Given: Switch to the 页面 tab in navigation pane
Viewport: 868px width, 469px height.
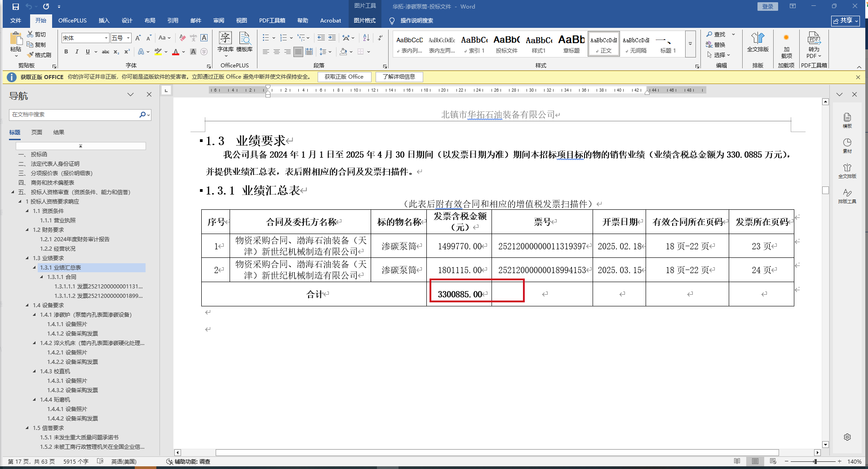Looking at the screenshot, I should pos(37,133).
